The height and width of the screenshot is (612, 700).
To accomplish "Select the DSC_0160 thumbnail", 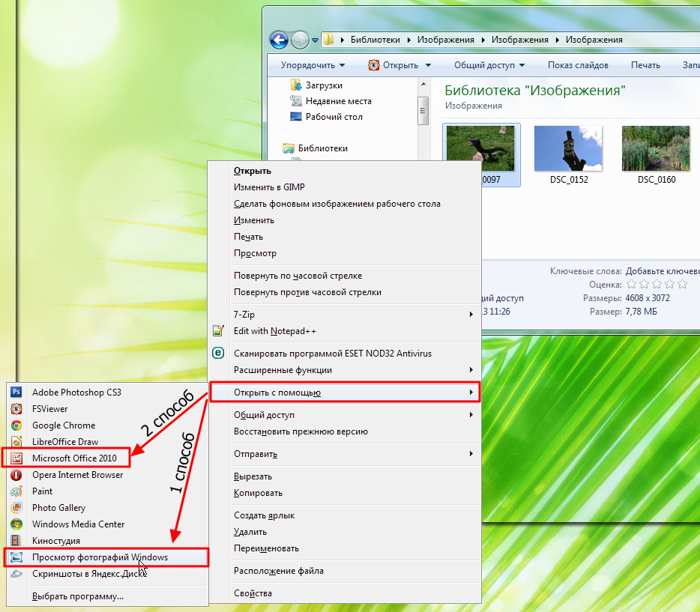I will click(x=655, y=148).
